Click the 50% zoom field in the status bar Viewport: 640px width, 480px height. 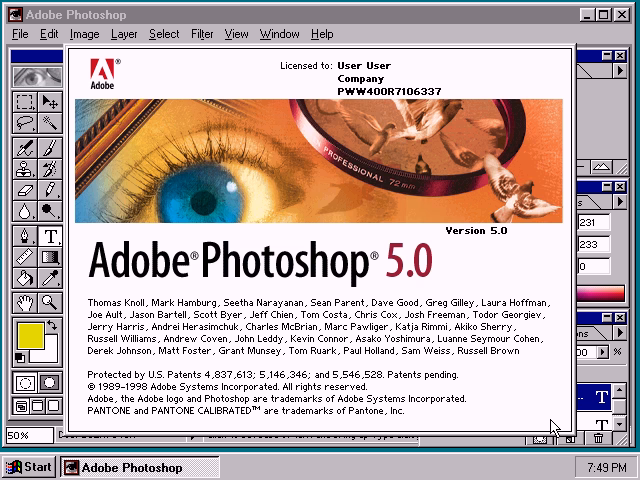(x=28, y=436)
